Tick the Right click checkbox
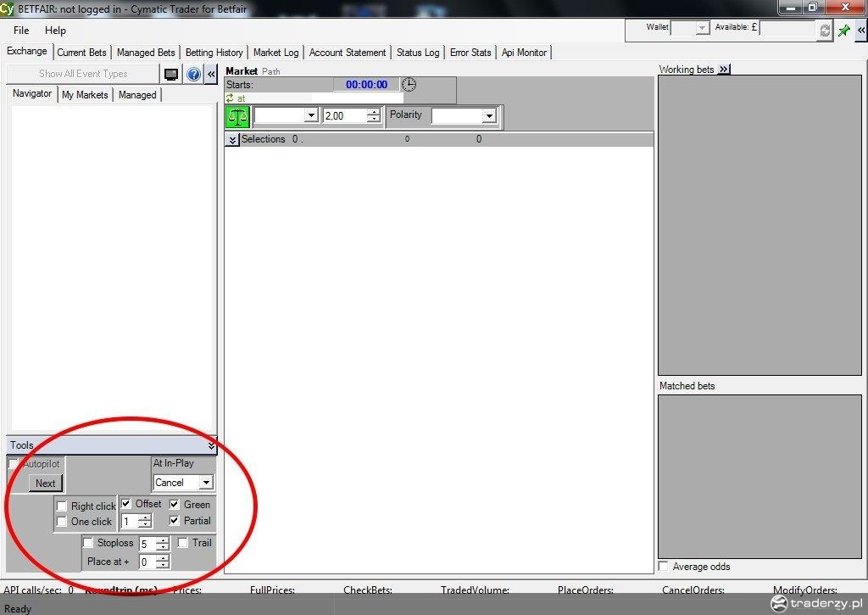868x615 pixels. [62, 506]
